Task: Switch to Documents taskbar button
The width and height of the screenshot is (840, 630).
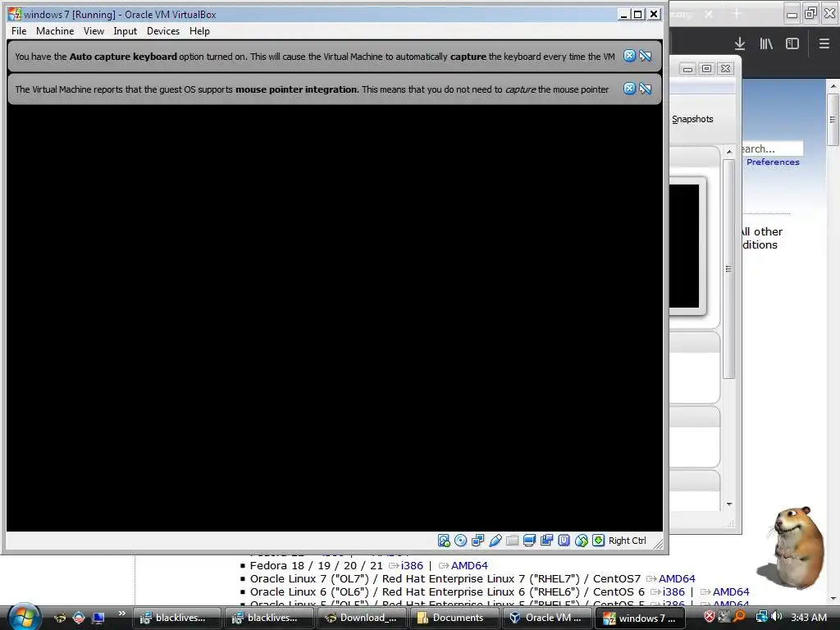Action: pyautogui.click(x=453, y=618)
